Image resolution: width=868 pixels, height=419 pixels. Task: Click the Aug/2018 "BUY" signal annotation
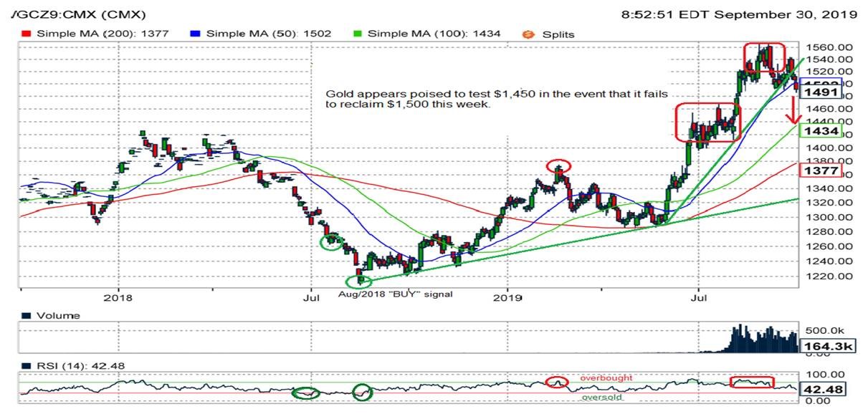396,294
